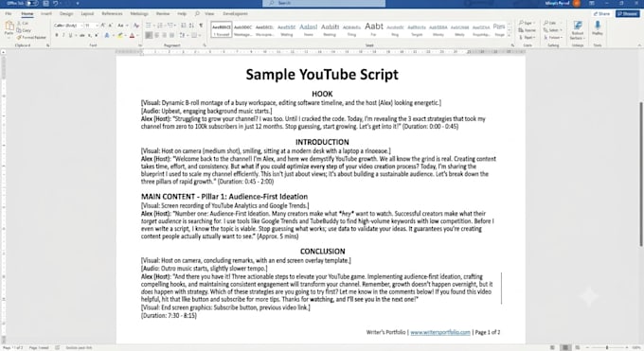
Task: Click the 'INTRODUCTION' heading
Action: point(322,142)
